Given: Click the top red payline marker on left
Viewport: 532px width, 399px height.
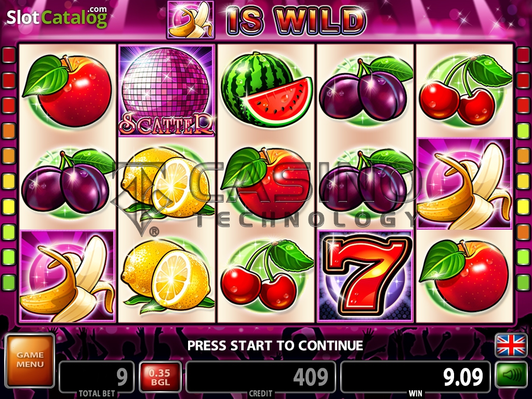Looking at the screenshot, I should [x=9, y=55].
